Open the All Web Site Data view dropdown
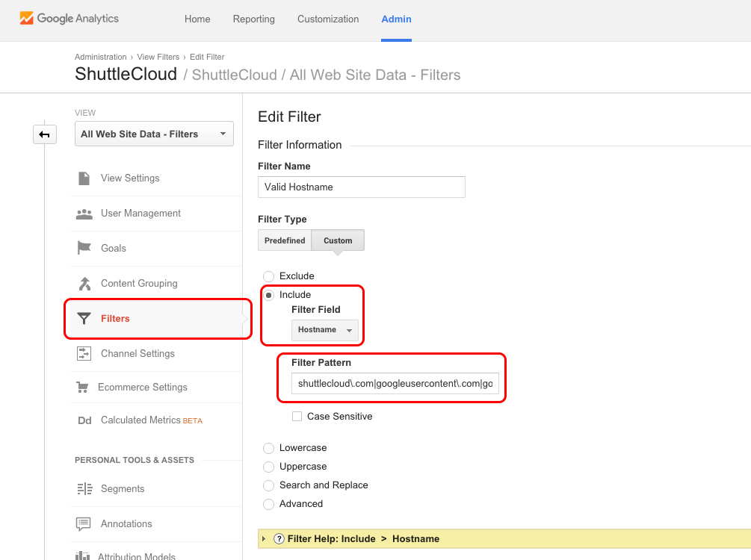 (154, 134)
